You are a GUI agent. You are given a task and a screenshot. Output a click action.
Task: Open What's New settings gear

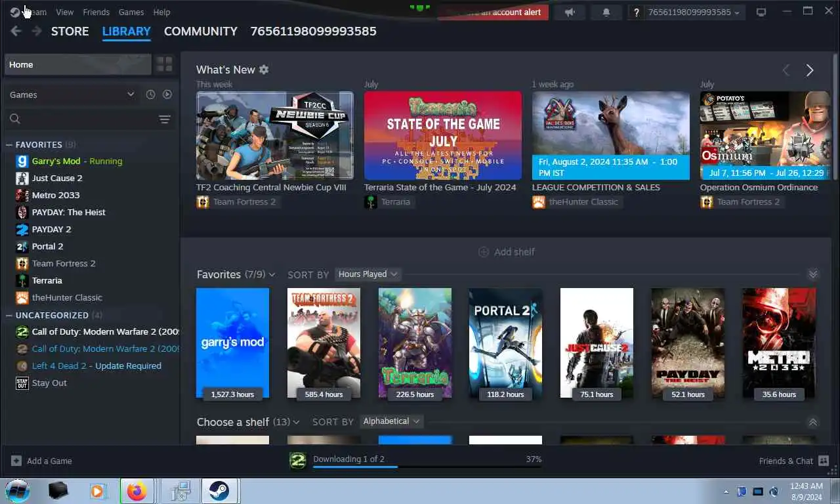coord(264,70)
